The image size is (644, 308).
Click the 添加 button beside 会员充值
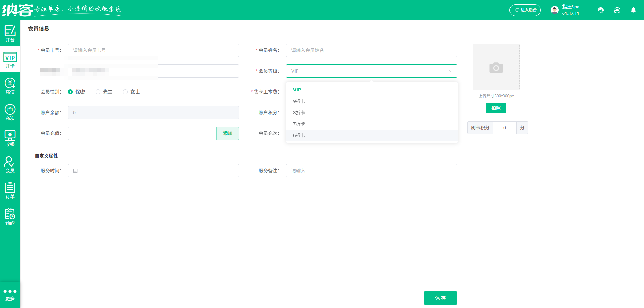(x=227, y=133)
